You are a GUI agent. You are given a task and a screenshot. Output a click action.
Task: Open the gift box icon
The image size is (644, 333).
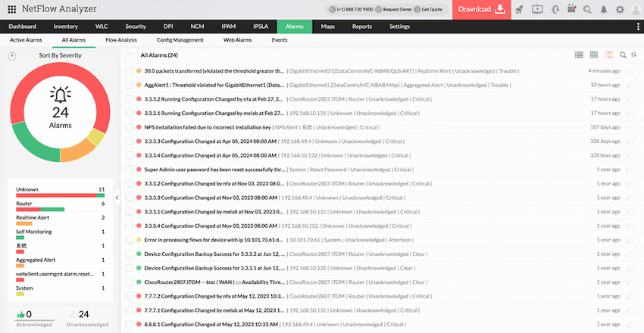(x=571, y=9)
